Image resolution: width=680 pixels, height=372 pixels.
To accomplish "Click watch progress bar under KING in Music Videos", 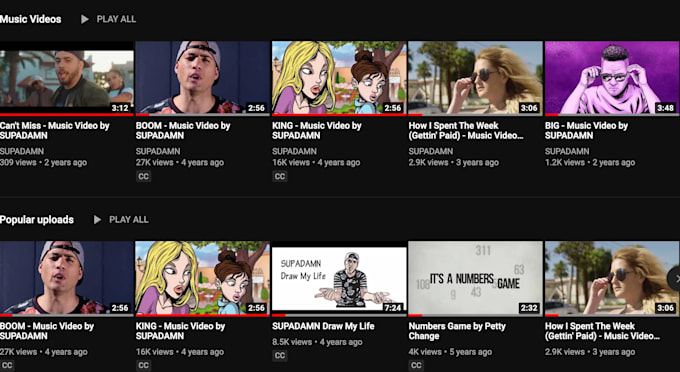I will click(x=339, y=115).
